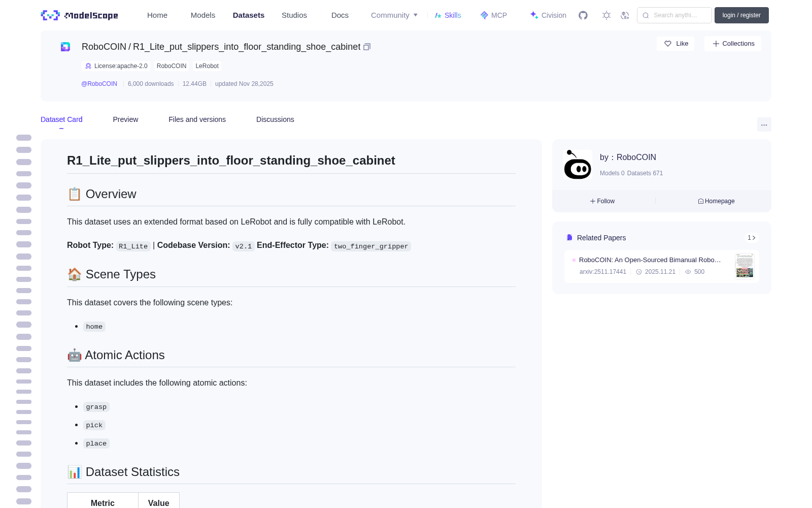Viewport: 812px width, 508px height.
Task: Click the Related Papers document icon
Action: tap(569, 238)
